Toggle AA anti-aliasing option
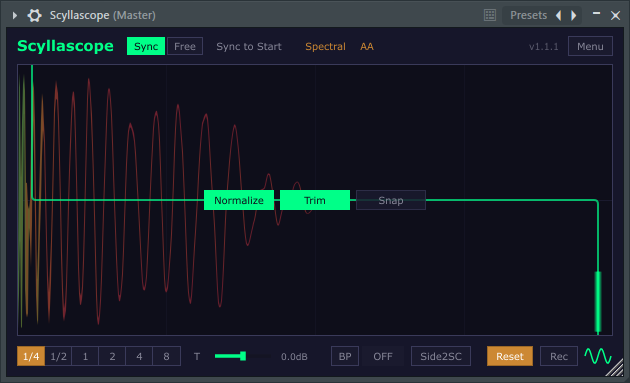630x383 pixels. (x=367, y=47)
